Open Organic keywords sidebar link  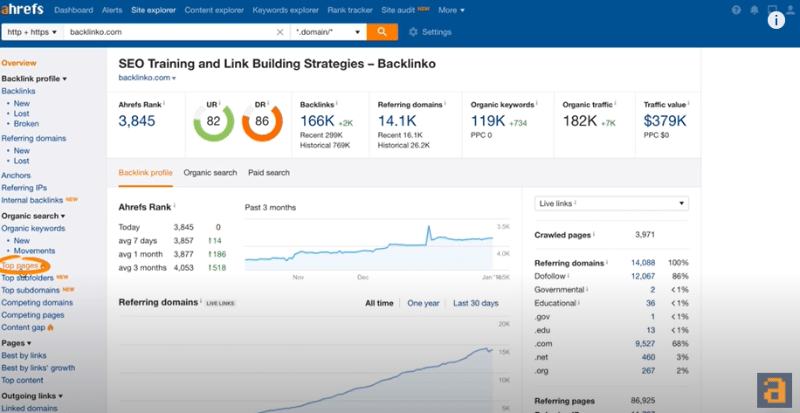33,228
